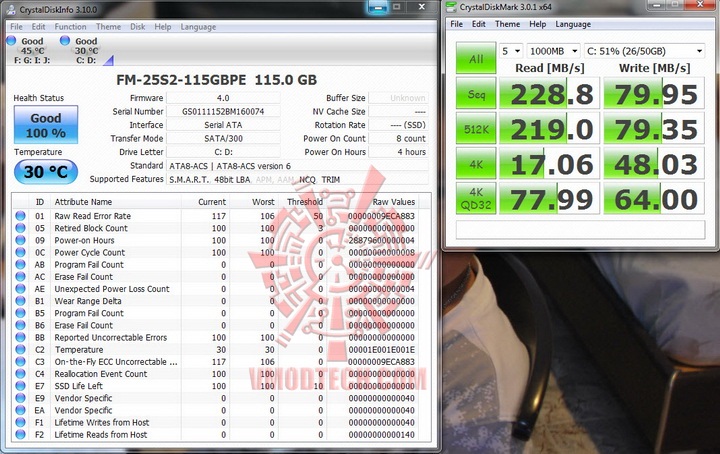Click the Lifetime Reads from Host status icon
The image size is (720, 454).
point(20,435)
